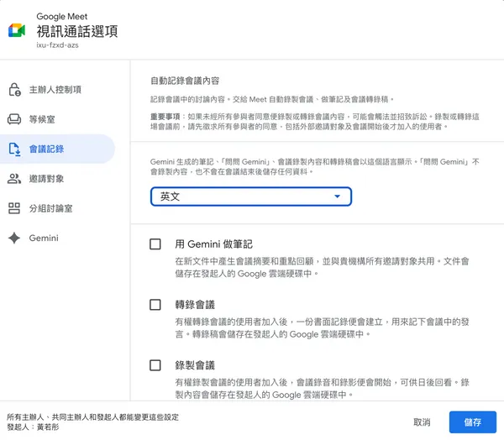Open the 邀請對象 settings section
The width and height of the screenshot is (504, 440).
(x=57, y=179)
